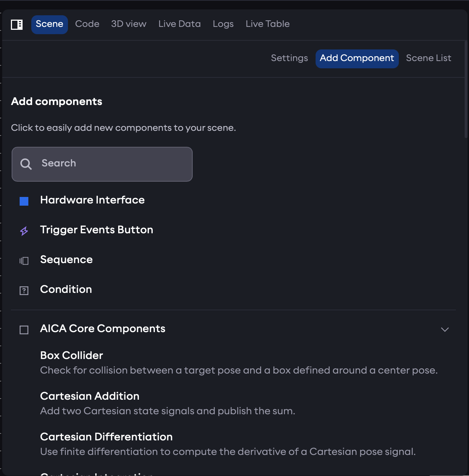The image size is (469, 476).
Task: Toggle the Condition component selection
Action: pos(66,290)
